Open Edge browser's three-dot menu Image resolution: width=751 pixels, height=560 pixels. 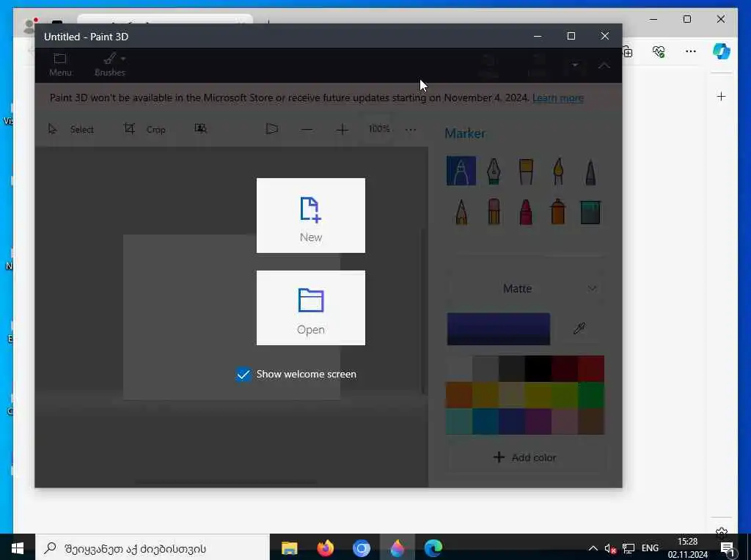click(x=690, y=51)
